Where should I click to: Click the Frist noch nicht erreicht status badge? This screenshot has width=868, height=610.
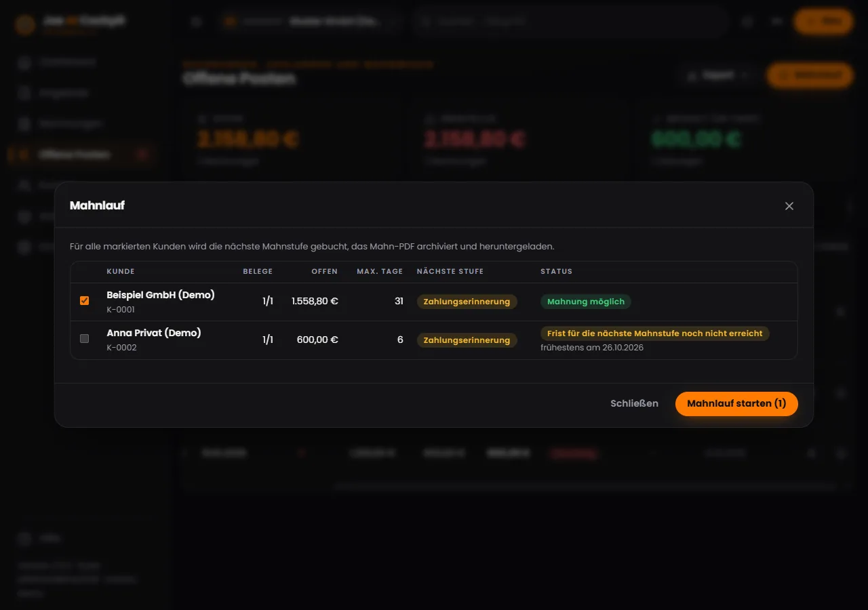pyautogui.click(x=655, y=333)
